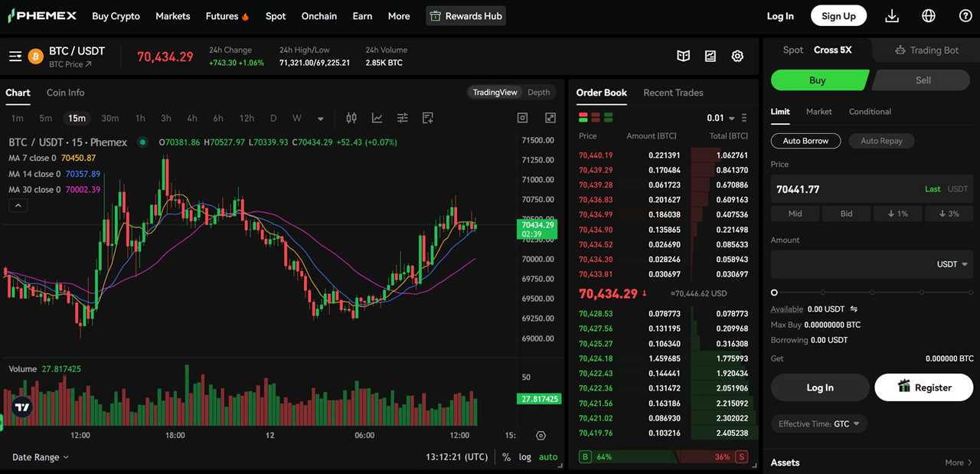Viewport: 980px width, 474px height.
Task: Click the Sign Up button
Action: point(838,15)
